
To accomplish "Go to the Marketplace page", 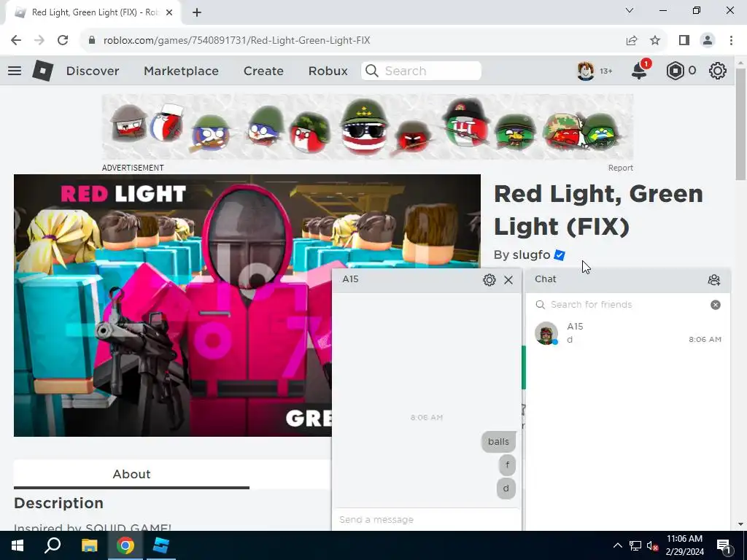I will coord(181,71).
